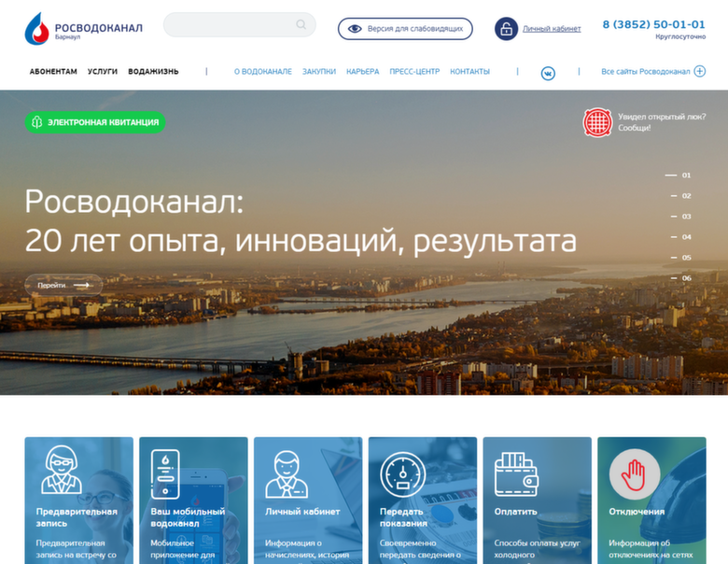This screenshot has height=564, width=728.
Task: Click the padlock icon for personal account
Action: click(x=506, y=29)
